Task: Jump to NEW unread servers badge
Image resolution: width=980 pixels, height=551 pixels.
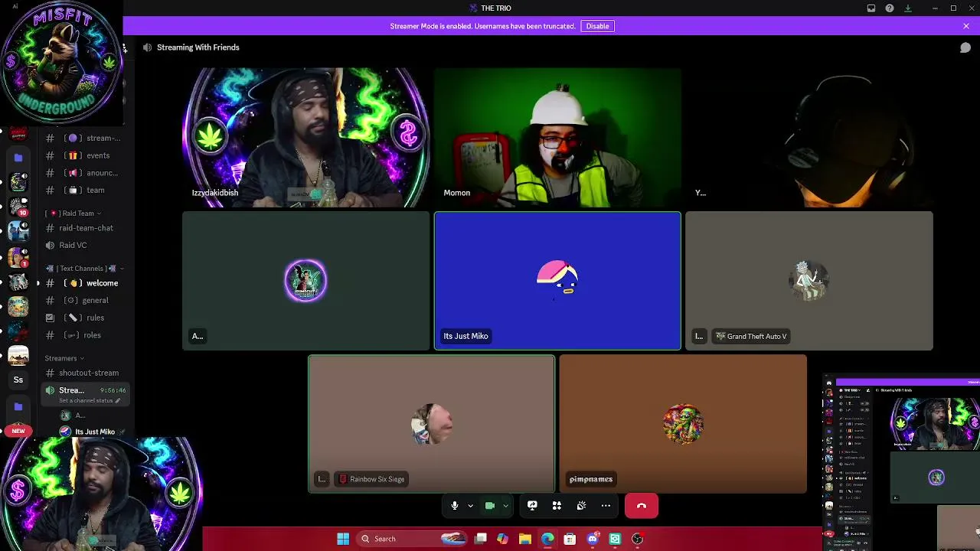Action: pos(18,431)
